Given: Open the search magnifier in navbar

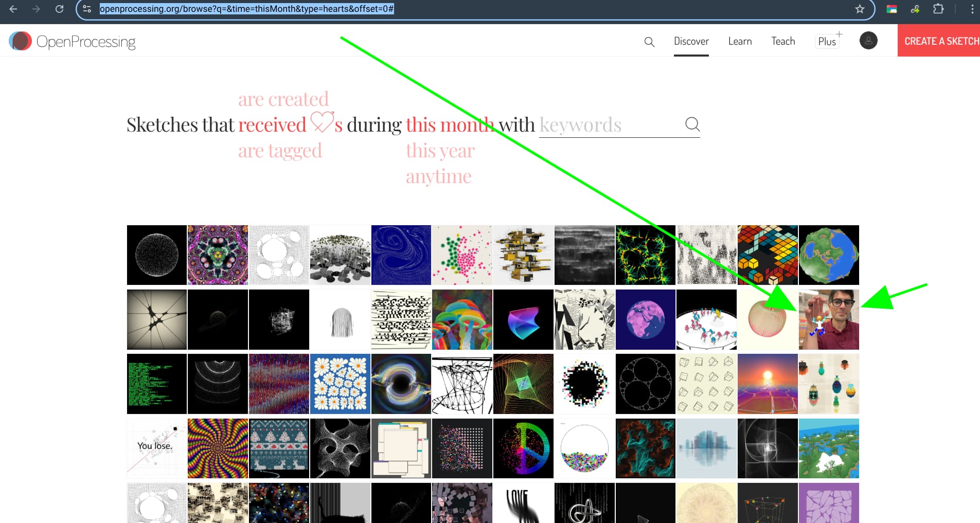Looking at the screenshot, I should (x=649, y=42).
